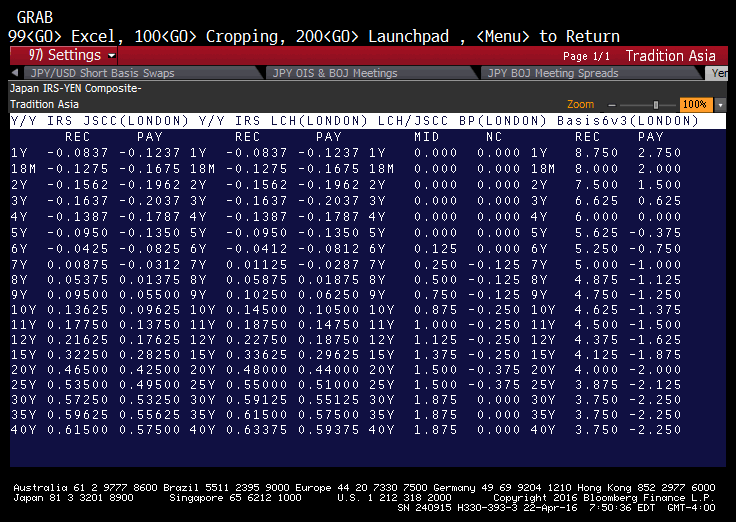Click LCH/JSCC 20Y NC value -0.375
Image resolution: width=736 pixels, height=522 pixels.
(x=494, y=370)
